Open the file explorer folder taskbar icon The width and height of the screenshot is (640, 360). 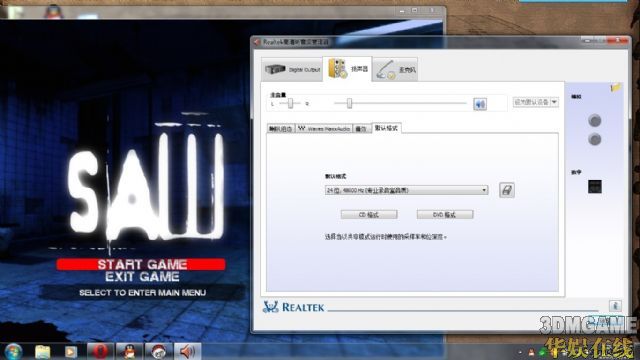(x=42, y=351)
